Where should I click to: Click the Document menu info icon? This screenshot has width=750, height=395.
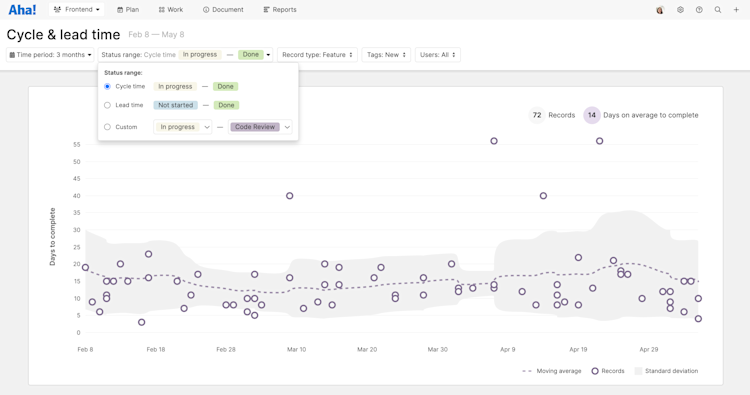pos(206,10)
